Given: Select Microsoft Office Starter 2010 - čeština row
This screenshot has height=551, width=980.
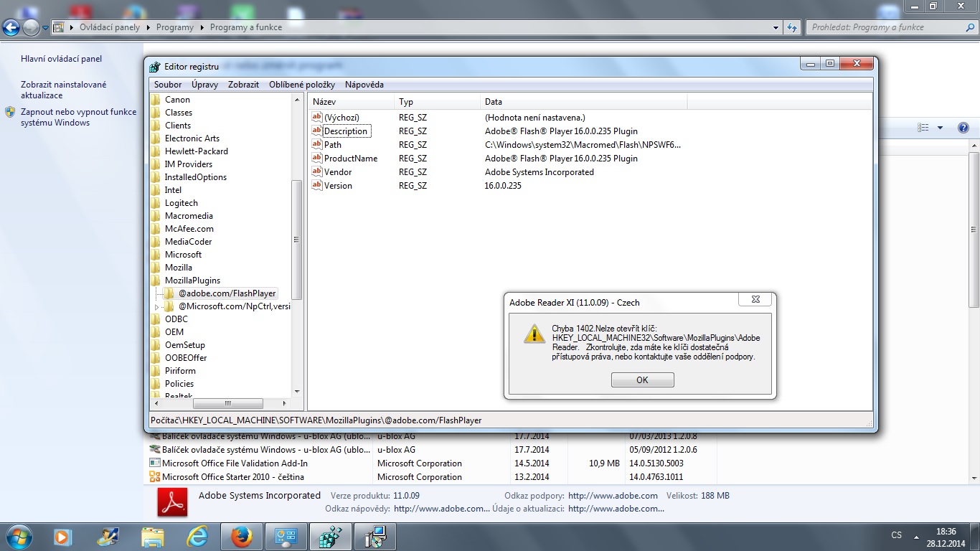Looking at the screenshot, I should coord(433,477).
